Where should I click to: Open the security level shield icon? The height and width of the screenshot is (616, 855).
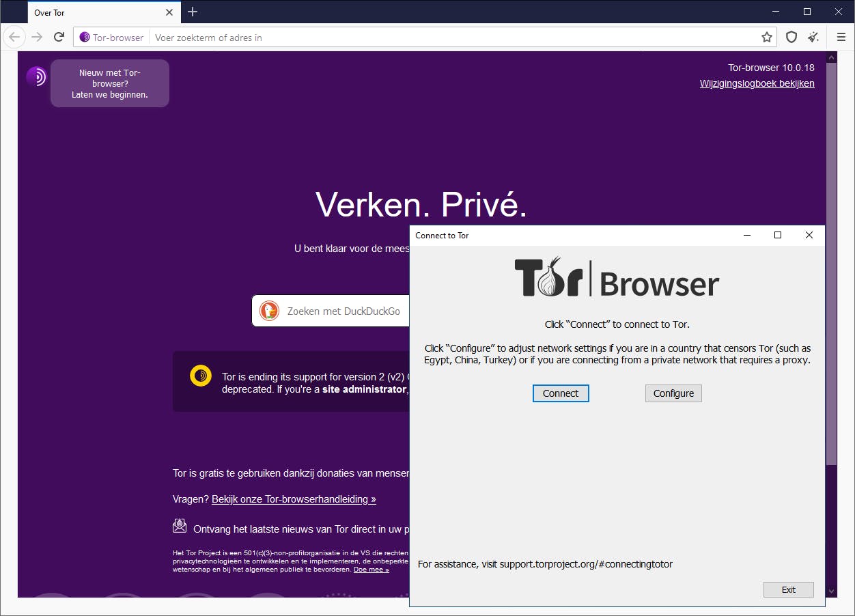click(791, 38)
